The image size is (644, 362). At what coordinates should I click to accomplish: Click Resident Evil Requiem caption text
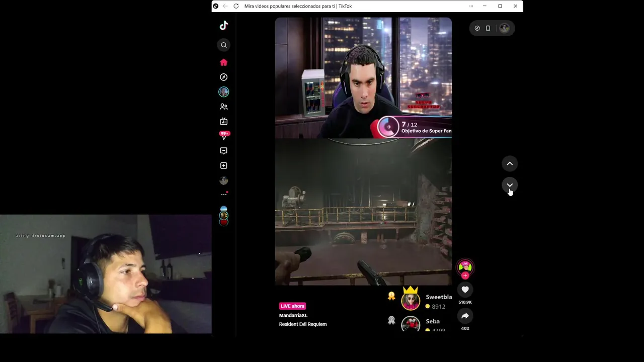click(303, 324)
